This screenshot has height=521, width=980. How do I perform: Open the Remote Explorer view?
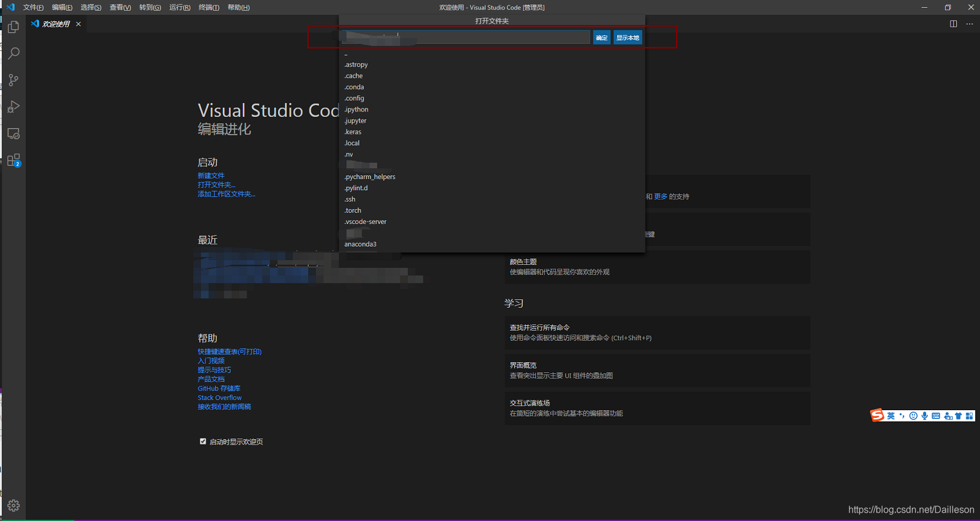(x=13, y=133)
